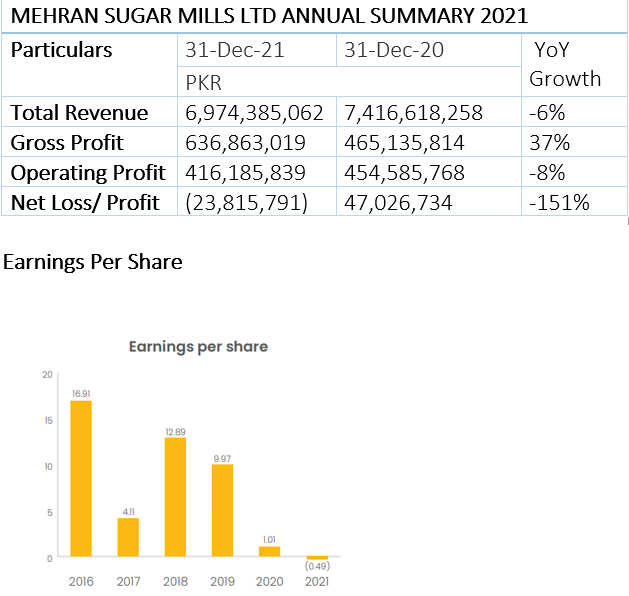Click the 2018 bar in the chart
The image size is (629, 596).
click(x=175, y=497)
